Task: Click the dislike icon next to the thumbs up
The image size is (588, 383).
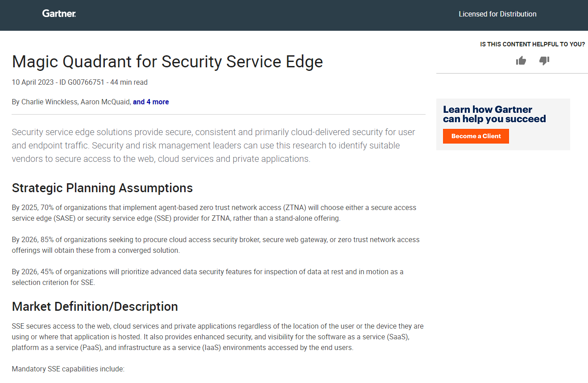Action: click(544, 61)
